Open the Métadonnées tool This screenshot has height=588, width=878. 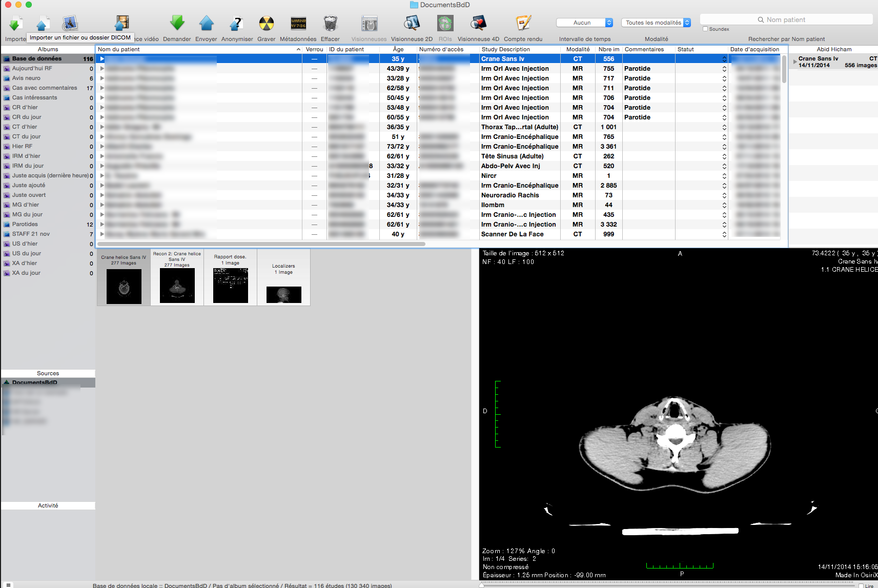tap(298, 23)
